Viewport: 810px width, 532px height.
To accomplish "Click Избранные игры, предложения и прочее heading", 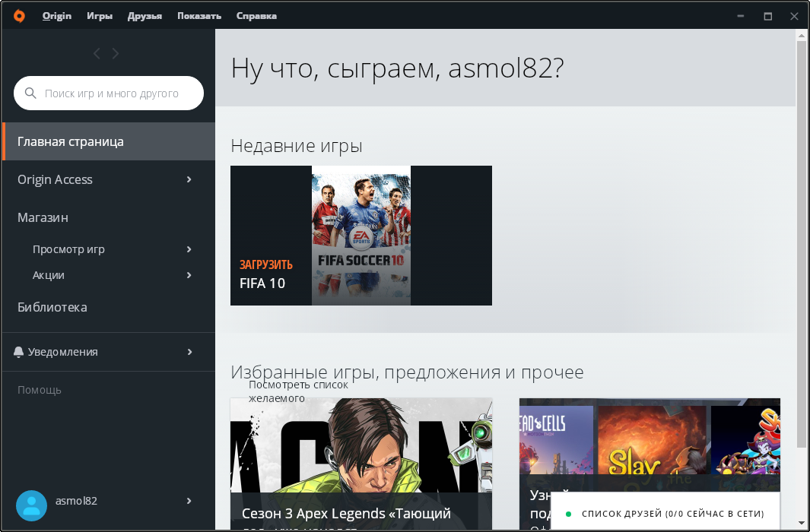I will click(407, 372).
